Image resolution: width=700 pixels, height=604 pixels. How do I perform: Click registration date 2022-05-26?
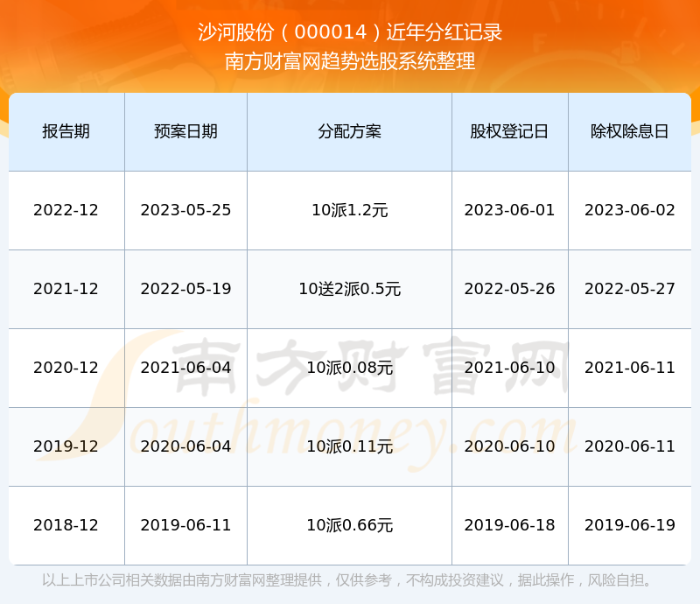509,289
